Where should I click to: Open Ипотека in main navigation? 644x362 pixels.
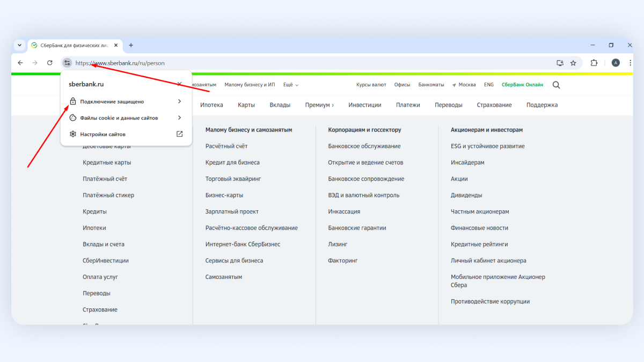[x=211, y=105]
